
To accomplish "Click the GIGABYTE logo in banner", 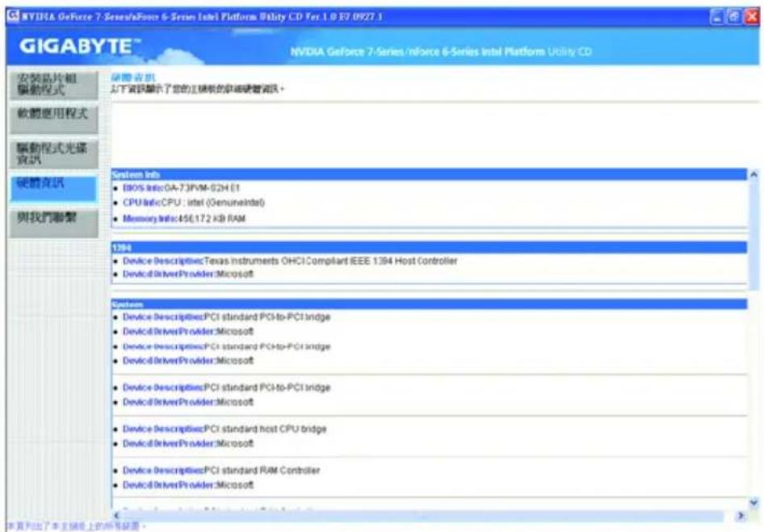I will point(79,46).
